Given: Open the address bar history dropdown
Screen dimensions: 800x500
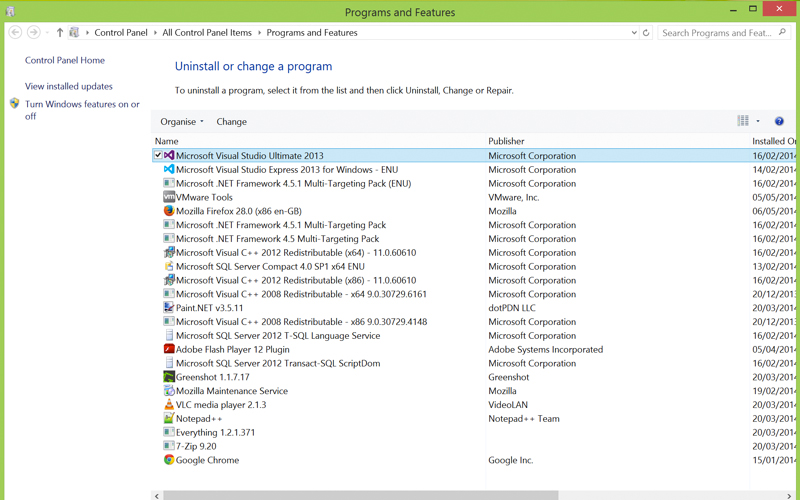Looking at the screenshot, I should pyautogui.click(x=634, y=33).
